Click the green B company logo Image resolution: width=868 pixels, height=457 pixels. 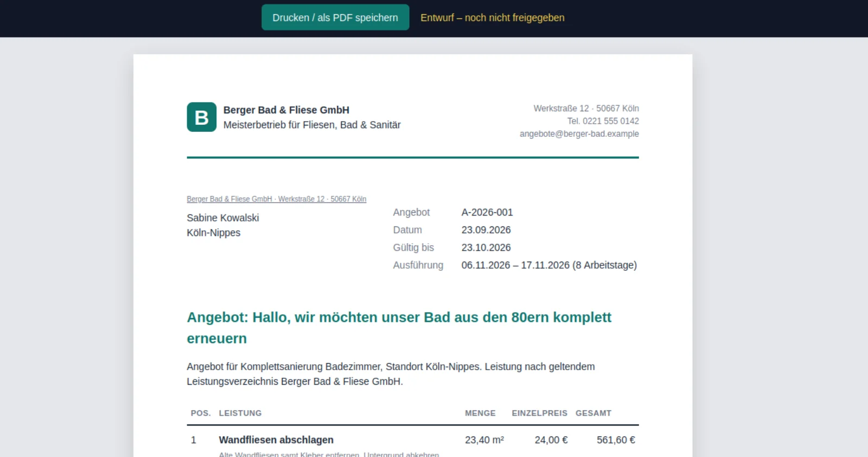202,117
